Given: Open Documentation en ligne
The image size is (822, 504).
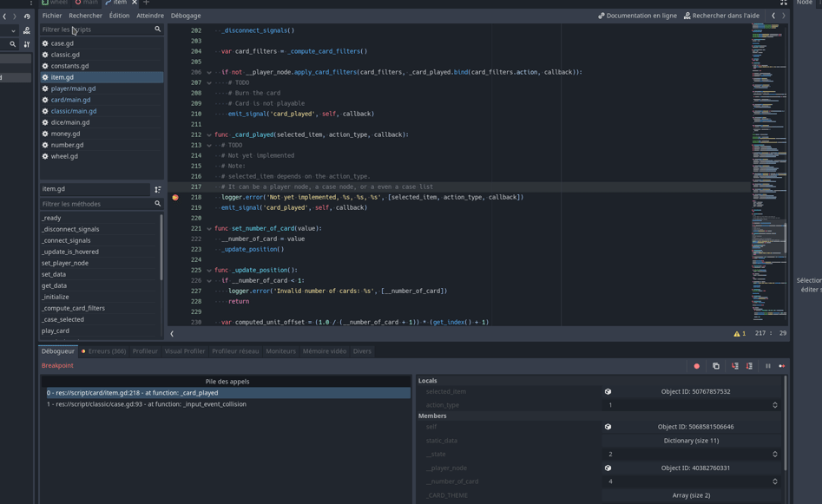Looking at the screenshot, I should tap(637, 16).
